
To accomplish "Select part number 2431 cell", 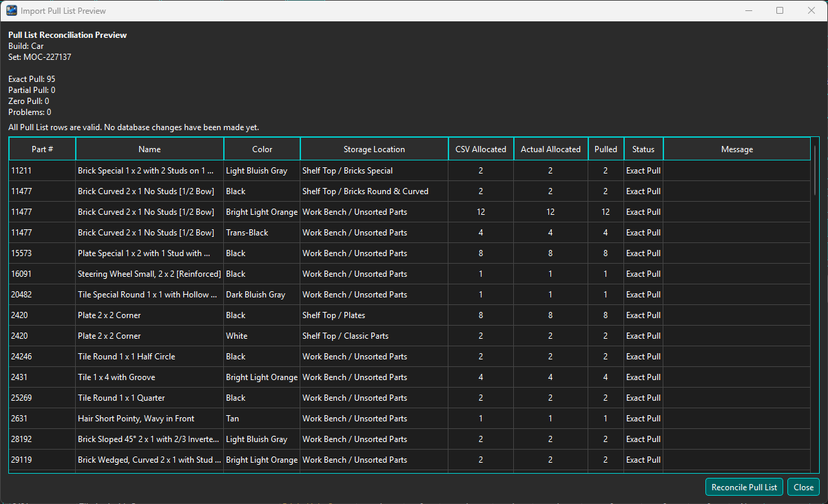I will tap(43, 377).
